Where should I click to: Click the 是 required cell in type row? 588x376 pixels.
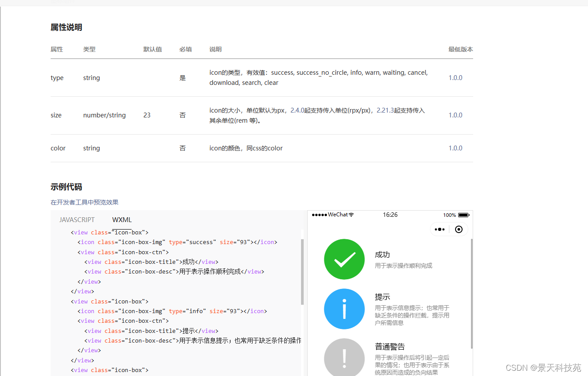(183, 78)
